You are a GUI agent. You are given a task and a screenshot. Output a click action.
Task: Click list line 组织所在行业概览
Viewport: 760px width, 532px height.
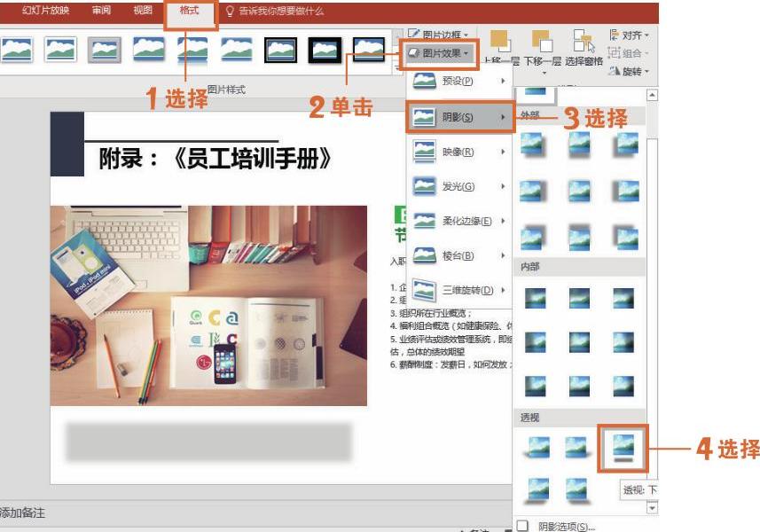click(431, 313)
